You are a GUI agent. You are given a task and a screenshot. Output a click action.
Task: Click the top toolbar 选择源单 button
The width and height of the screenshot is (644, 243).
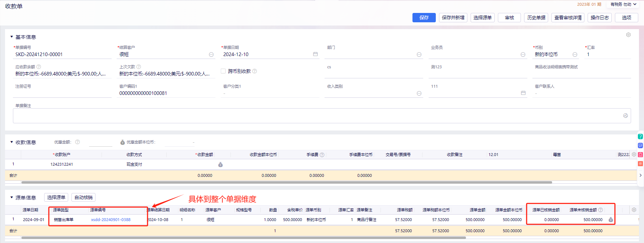482,18
